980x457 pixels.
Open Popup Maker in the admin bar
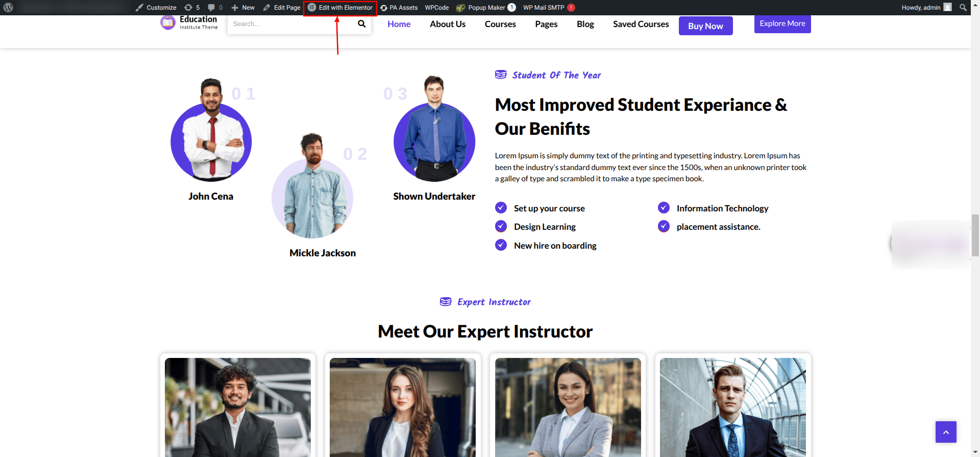click(x=485, y=8)
